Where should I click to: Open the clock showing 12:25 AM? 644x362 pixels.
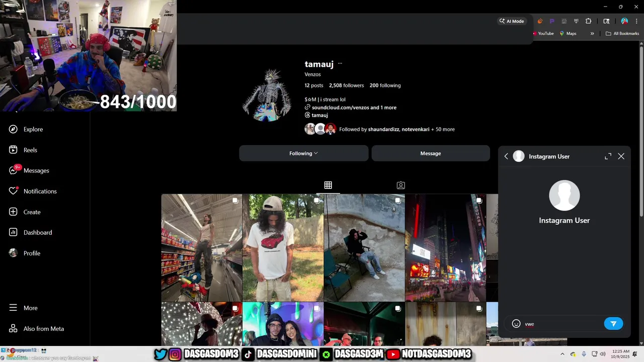pos(621,354)
